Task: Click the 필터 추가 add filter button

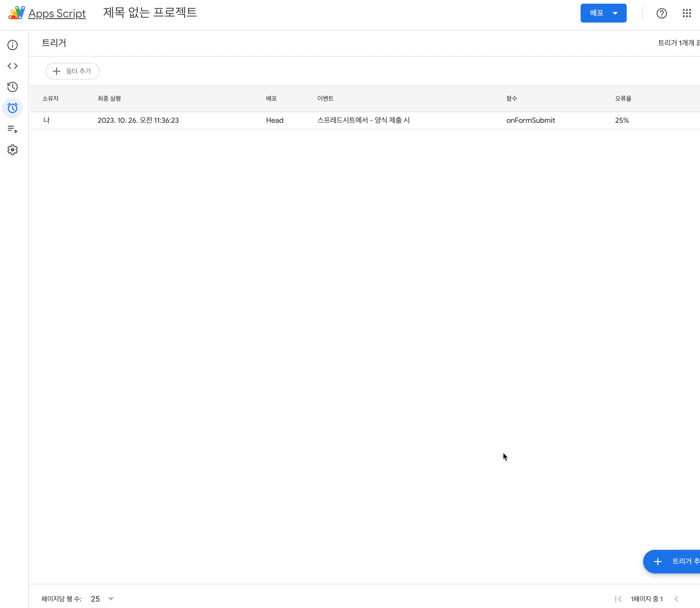Action: (73, 71)
